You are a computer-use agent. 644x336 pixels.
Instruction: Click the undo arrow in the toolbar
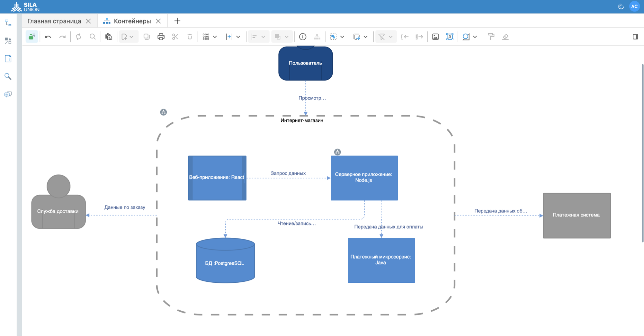click(x=48, y=37)
